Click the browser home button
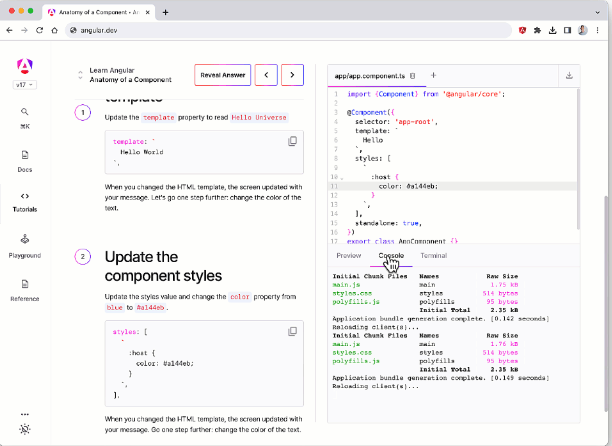This screenshot has height=446, width=612. pos(55,30)
